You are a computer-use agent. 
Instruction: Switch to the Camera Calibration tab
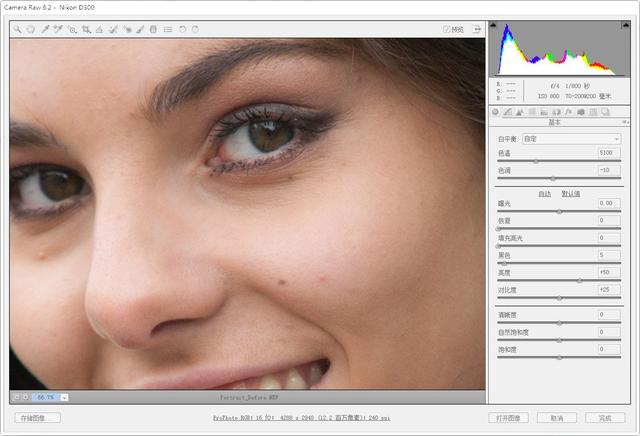pos(581,112)
